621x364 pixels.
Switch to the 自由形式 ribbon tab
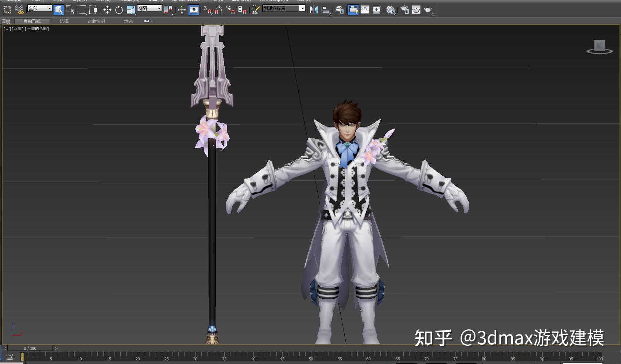click(x=32, y=21)
